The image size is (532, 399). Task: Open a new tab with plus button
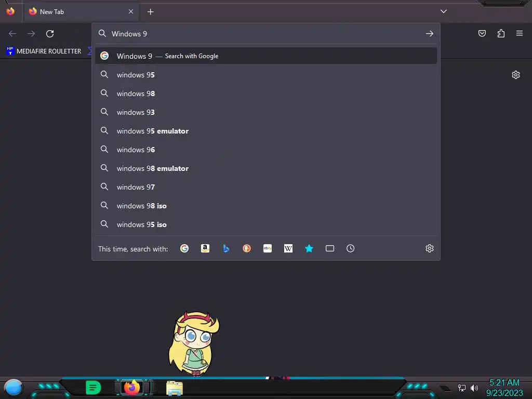point(150,12)
